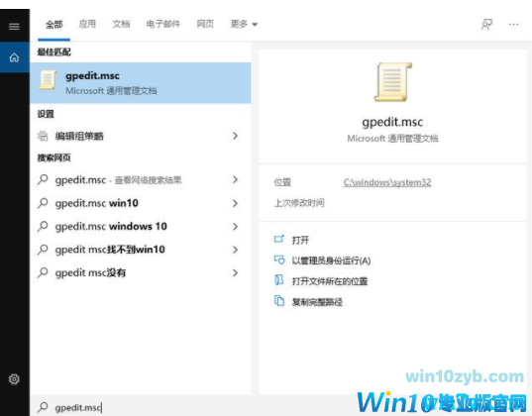
Task: Select 编辑组策略 settings result
Action: [141, 136]
